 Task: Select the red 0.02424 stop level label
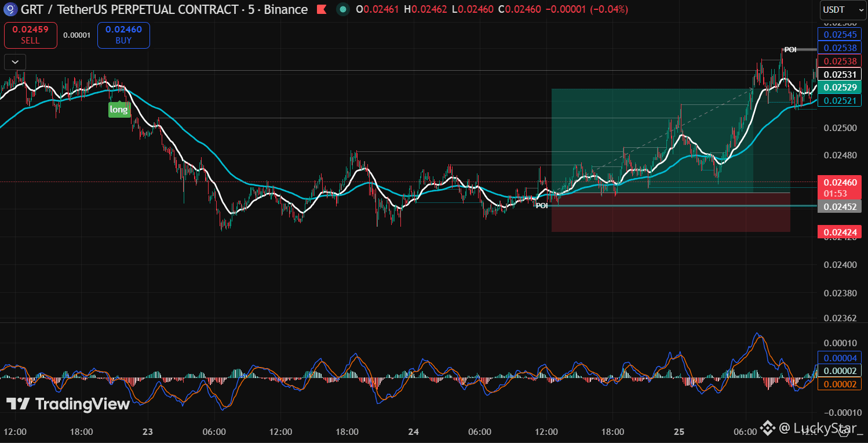[x=840, y=233]
